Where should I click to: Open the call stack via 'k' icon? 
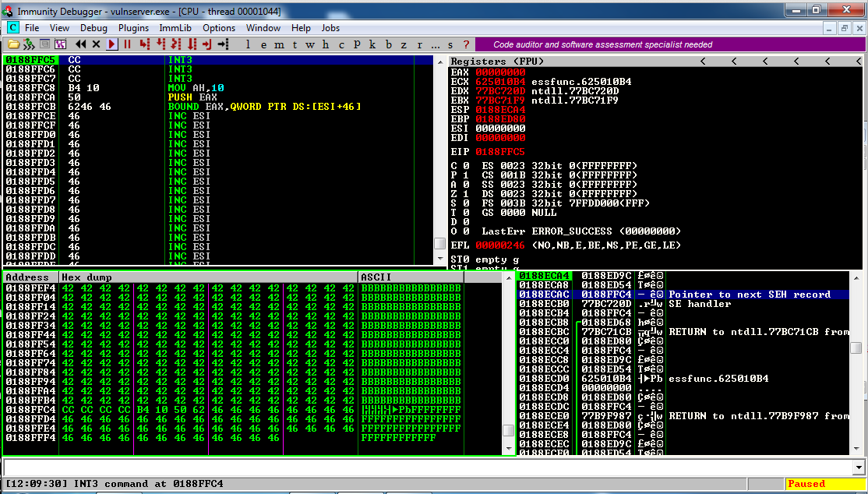(x=372, y=44)
